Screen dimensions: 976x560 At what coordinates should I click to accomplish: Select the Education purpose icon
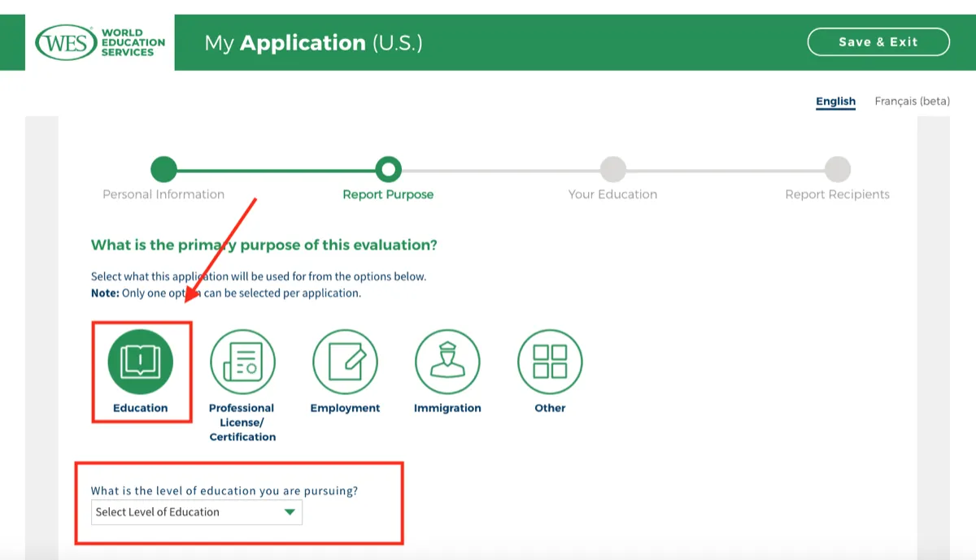coord(141,362)
